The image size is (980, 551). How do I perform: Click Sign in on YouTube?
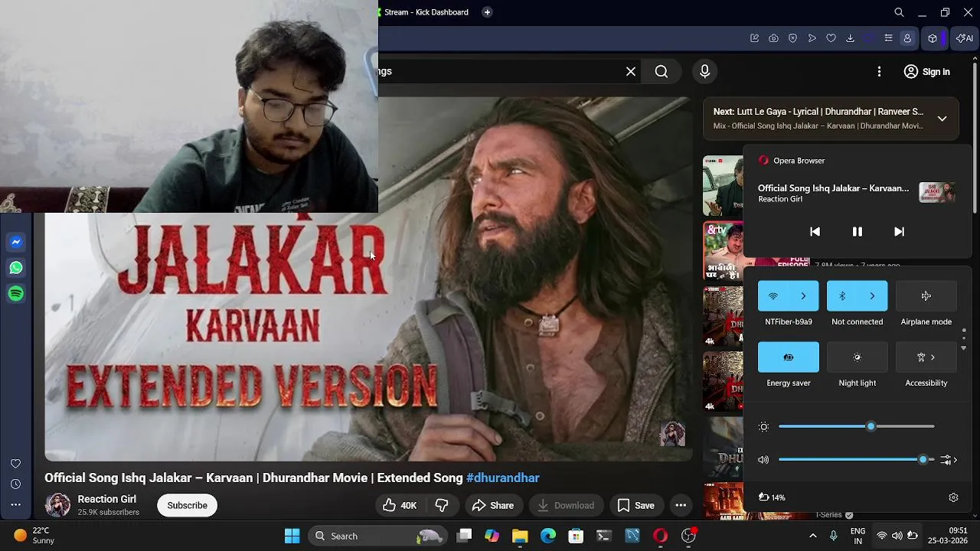point(926,71)
